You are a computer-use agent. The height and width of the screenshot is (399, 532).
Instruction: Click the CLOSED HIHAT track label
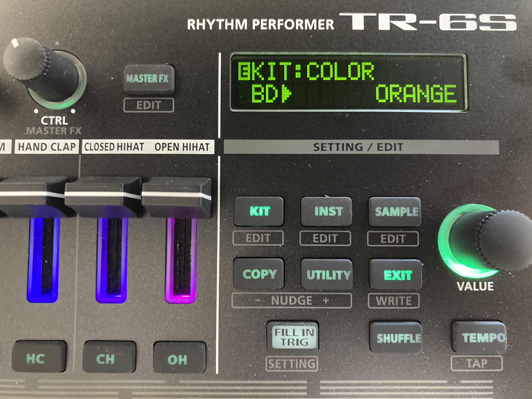114,147
